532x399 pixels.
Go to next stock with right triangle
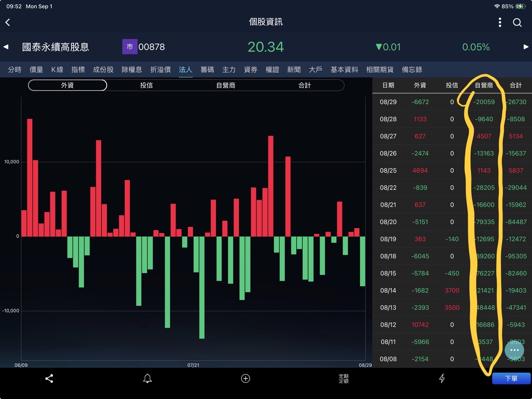click(526, 47)
